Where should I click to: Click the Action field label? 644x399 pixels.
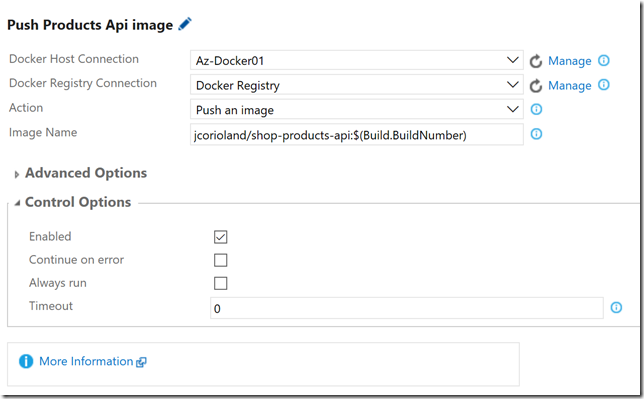[26, 108]
